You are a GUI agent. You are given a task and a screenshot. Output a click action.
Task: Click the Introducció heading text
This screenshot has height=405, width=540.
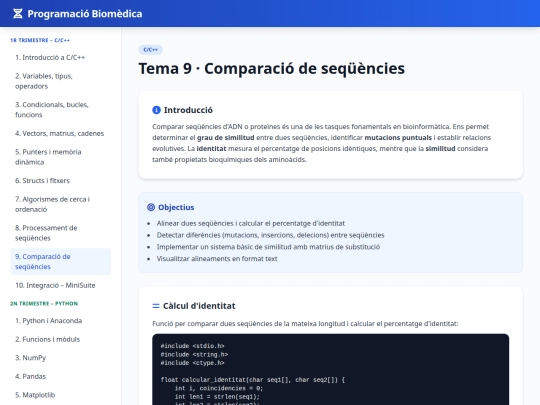188,110
